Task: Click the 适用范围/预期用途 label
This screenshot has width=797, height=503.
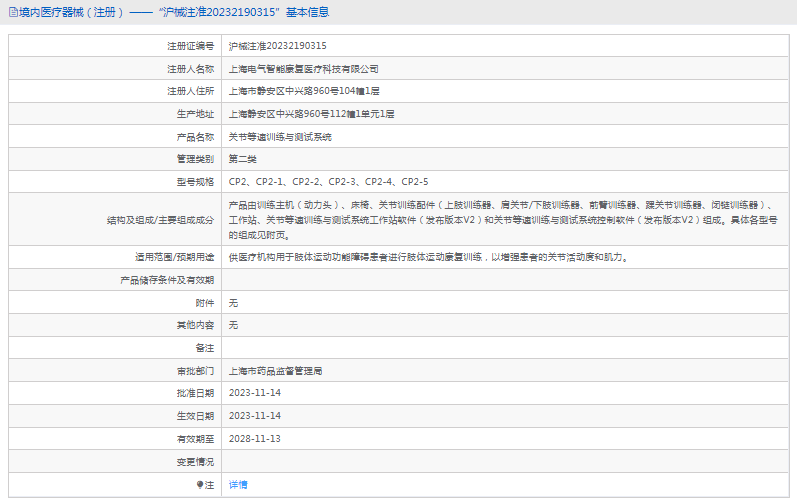Action: [x=174, y=258]
